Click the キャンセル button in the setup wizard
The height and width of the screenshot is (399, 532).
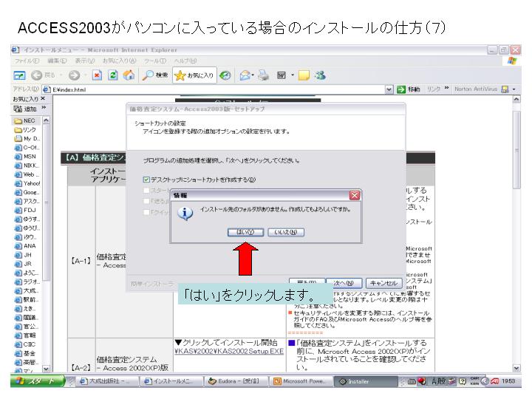click(383, 283)
